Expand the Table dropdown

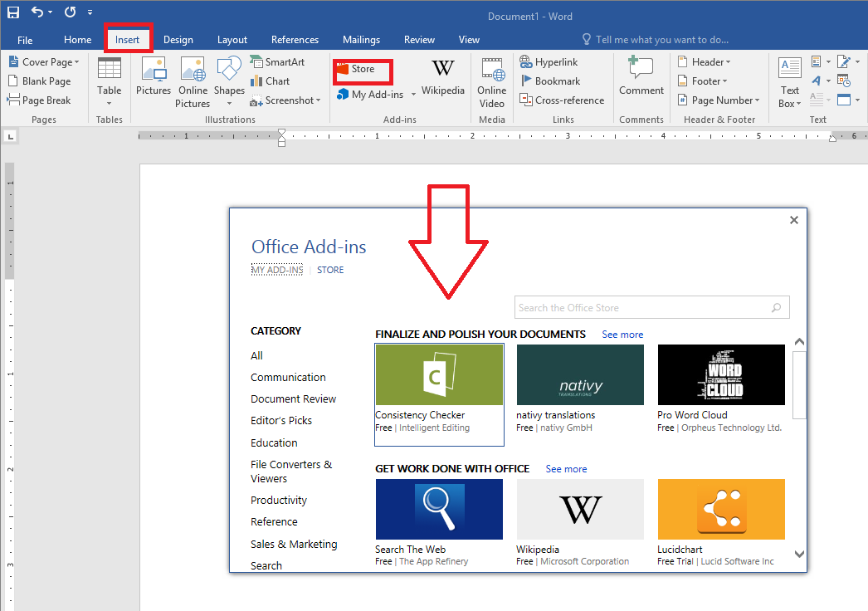point(109,103)
